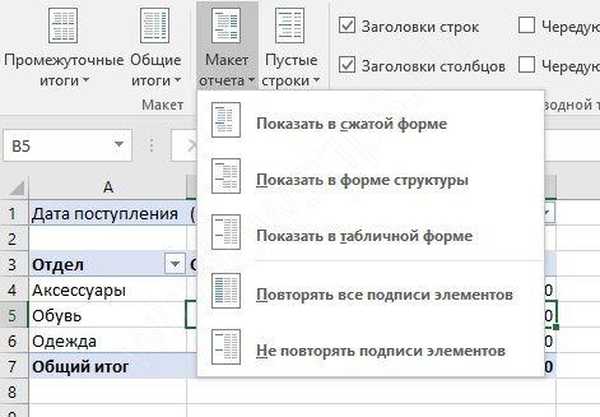Image resolution: width=600 pixels, height=417 pixels.
Task: Click the Промежуточные итоги ribbon icon
Action: 63,25
